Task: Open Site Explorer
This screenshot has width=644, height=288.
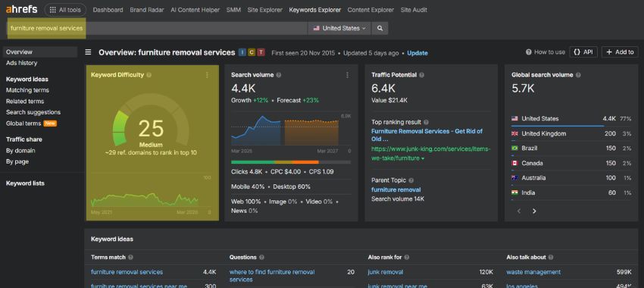Action: point(264,10)
